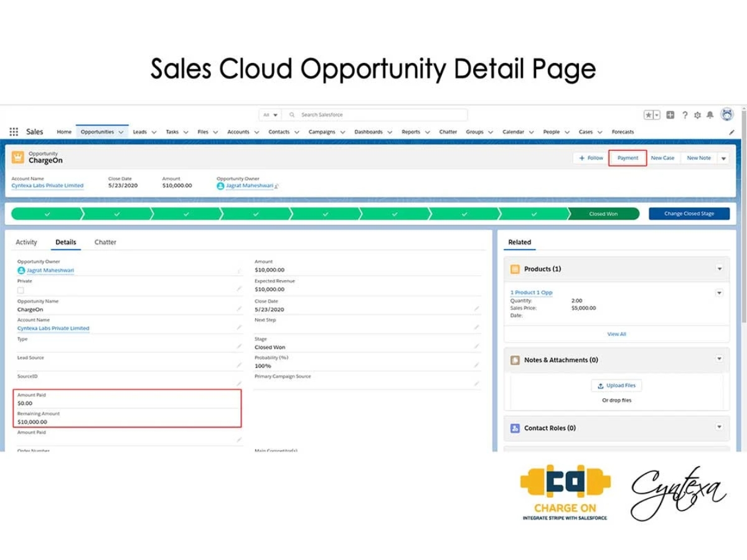
Task: Click the Upload Files button
Action: pyautogui.click(x=616, y=386)
